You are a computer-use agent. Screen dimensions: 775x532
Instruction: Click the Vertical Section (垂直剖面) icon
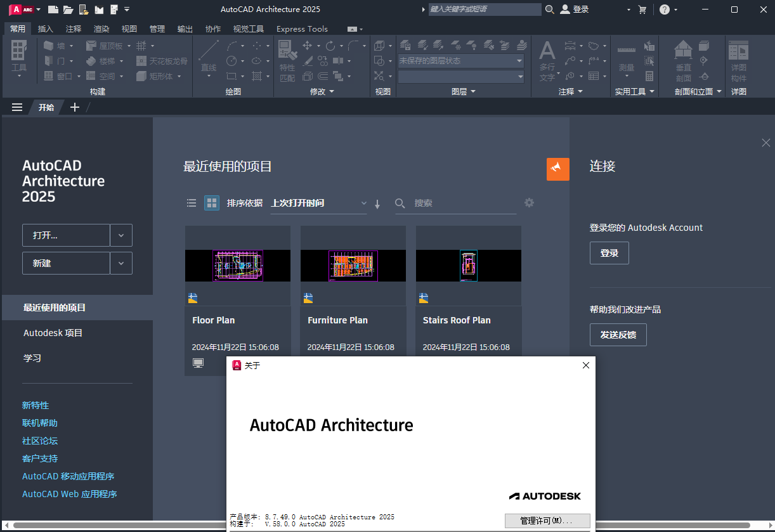(x=683, y=60)
